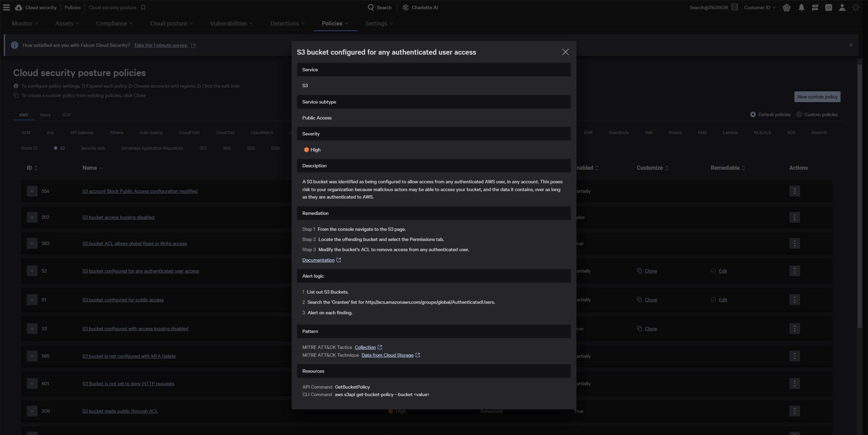Viewport: 868px width, 435px height.
Task: Click the list icon beside Search@31c31406
Action: 735,7
